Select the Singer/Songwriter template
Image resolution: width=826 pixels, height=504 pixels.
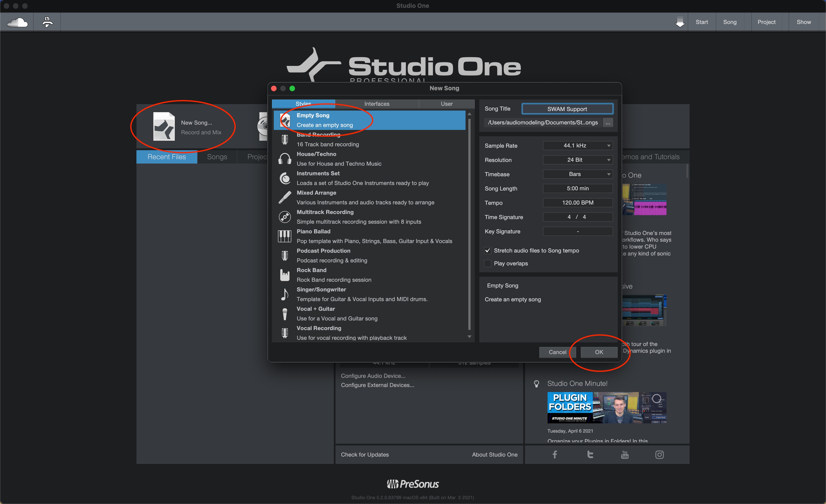pos(369,294)
